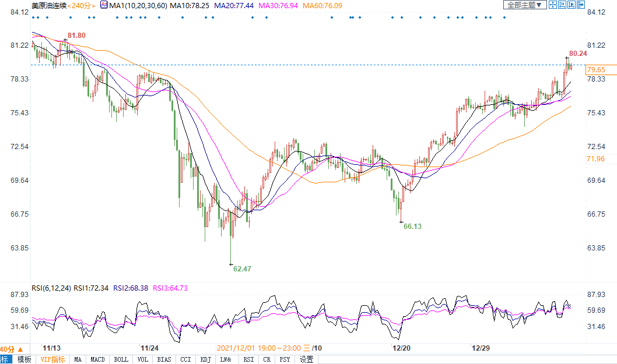The image size is (617, 364).
Task: Click the 62.47 lowest price marker
Action: (x=241, y=268)
